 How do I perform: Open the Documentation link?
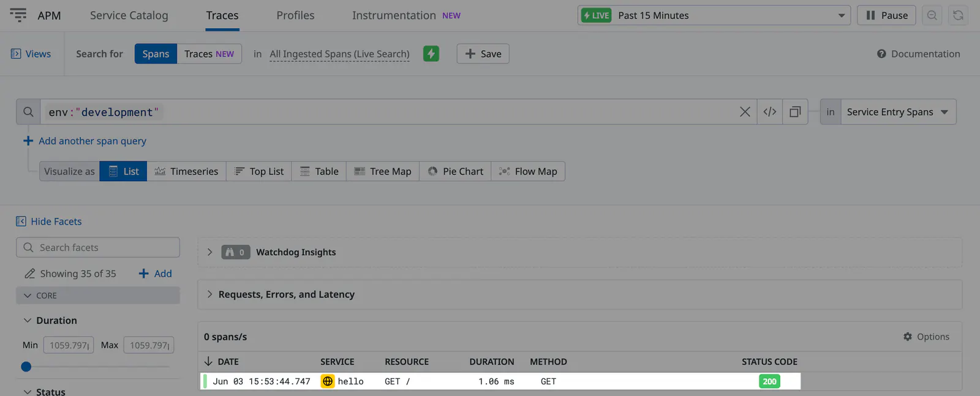(919, 54)
